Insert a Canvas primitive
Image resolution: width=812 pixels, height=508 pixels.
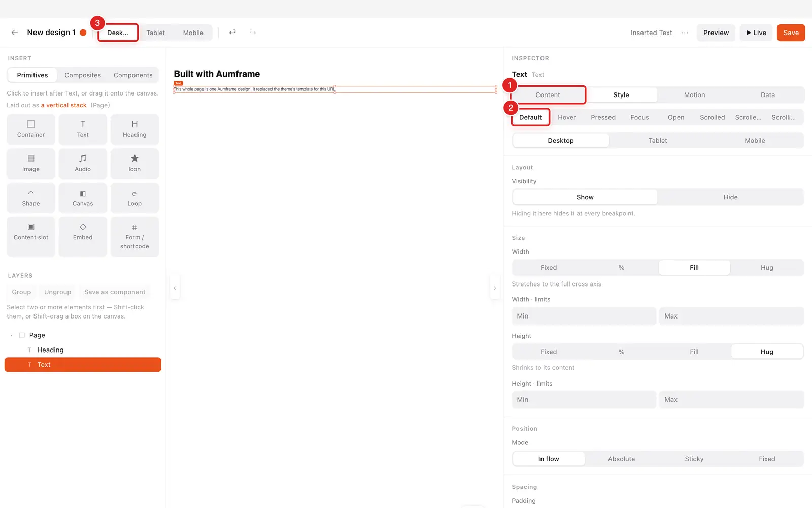point(83,198)
